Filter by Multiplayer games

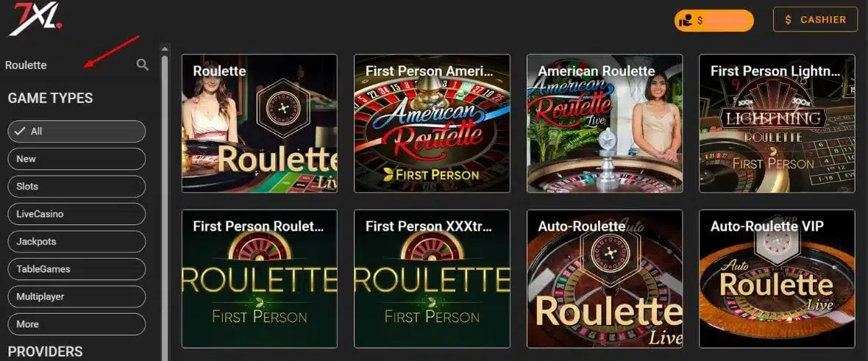77,297
